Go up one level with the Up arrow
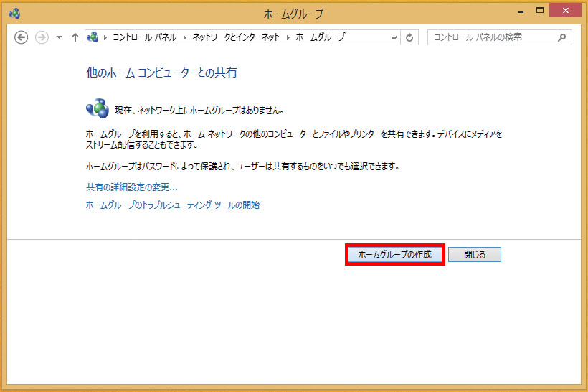Image resolution: width=588 pixels, height=392 pixels. point(75,37)
